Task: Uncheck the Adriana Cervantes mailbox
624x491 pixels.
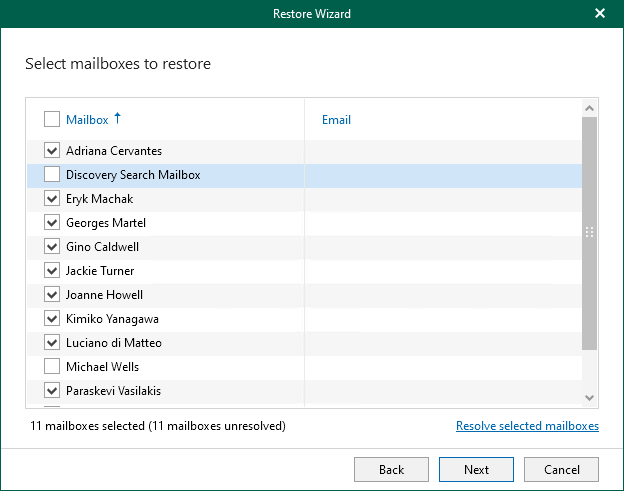Action: point(52,151)
